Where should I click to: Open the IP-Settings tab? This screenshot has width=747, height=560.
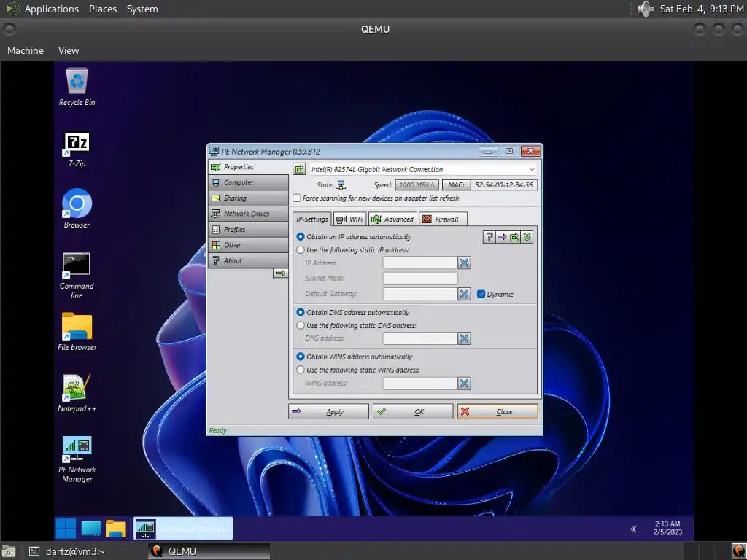point(312,219)
